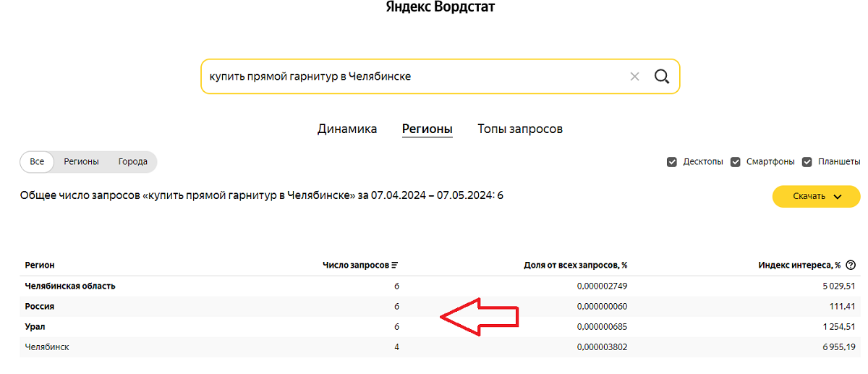Untick the Десктопы checkbox
The image size is (868, 374).
(x=671, y=162)
